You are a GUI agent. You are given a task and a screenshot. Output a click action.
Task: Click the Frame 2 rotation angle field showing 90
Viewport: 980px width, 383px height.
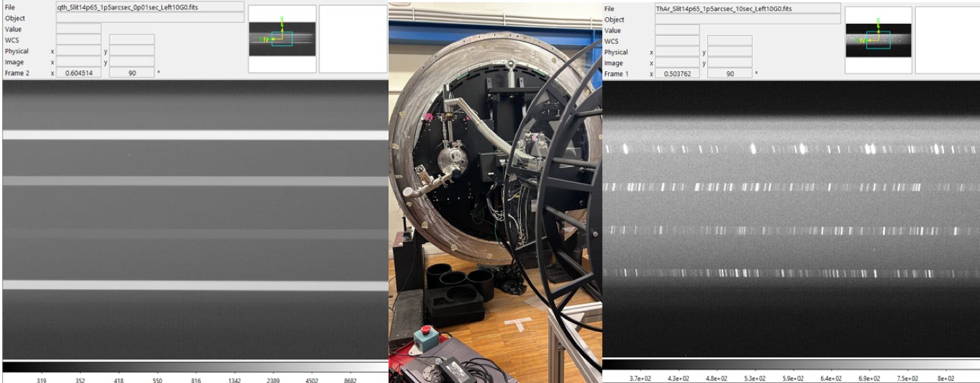point(132,73)
